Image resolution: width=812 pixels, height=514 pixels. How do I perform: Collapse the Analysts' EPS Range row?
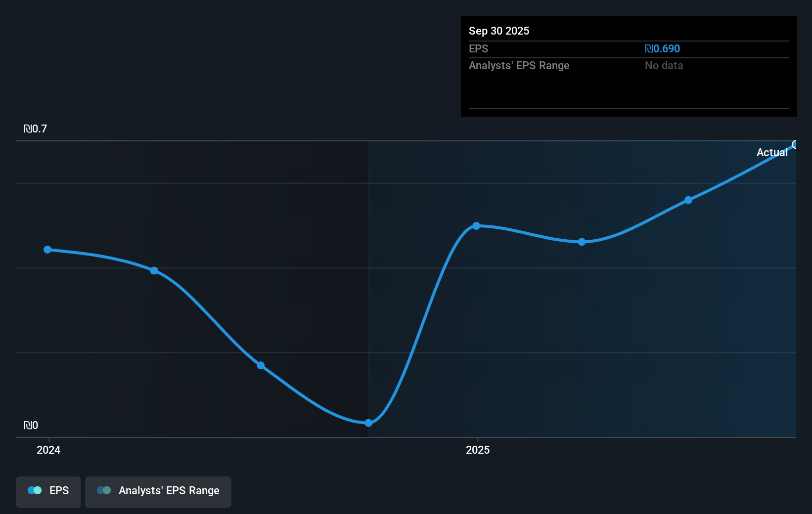[519, 65]
